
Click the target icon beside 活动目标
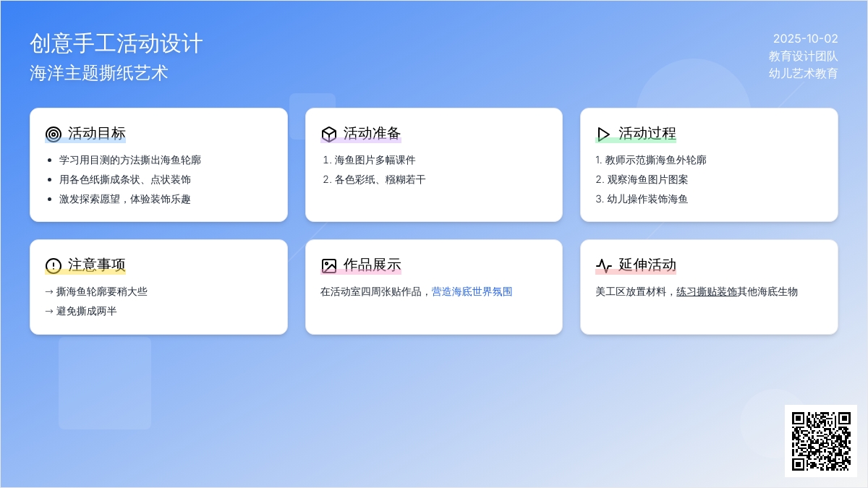coord(53,134)
